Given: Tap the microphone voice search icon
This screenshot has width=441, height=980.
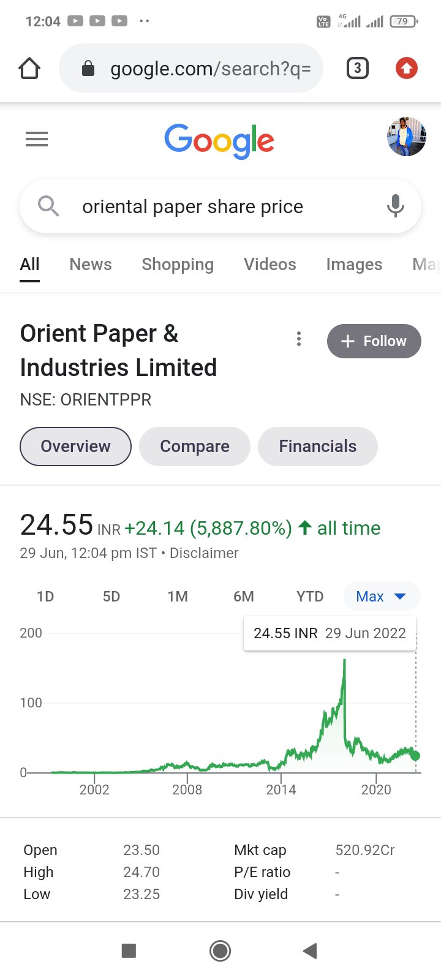Looking at the screenshot, I should pos(396,206).
